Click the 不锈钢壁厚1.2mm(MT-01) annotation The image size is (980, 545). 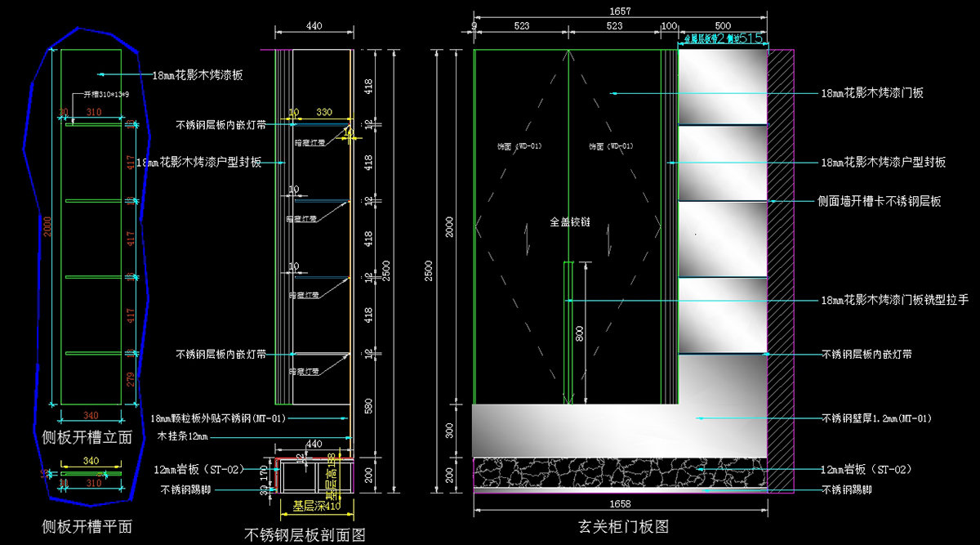[x=876, y=418]
